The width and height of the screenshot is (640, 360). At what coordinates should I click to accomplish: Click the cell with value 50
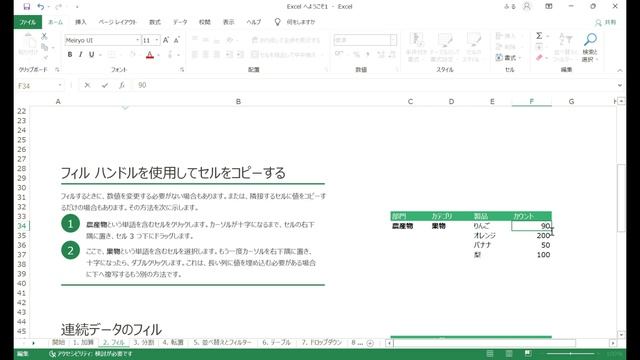pyautogui.click(x=531, y=245)
